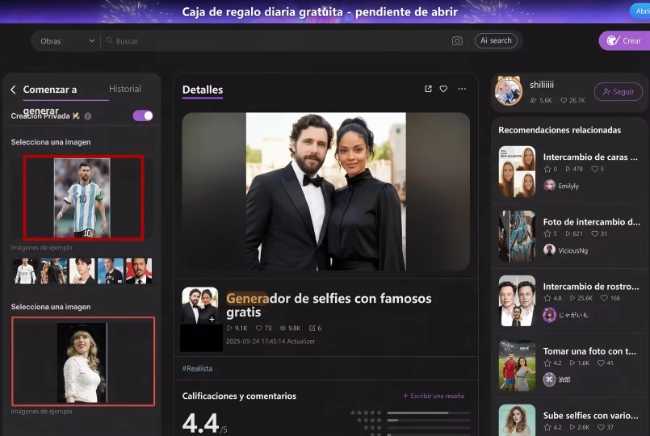The height and width of the screenshot is (436, 650).
Task: Click Sube selfies con vario... thumbnail
Action: tap(517, 420)
